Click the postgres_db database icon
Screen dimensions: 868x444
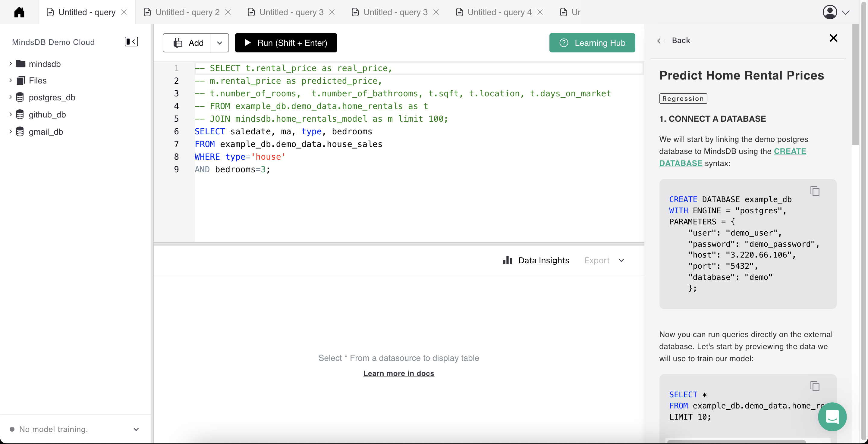click(20, 97)
